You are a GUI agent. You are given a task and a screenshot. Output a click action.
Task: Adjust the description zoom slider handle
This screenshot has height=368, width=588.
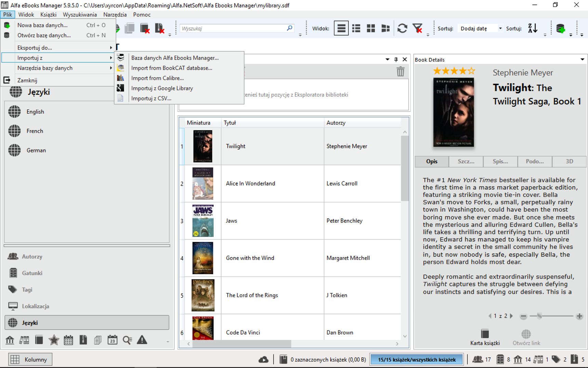click(x=539, y=316)
